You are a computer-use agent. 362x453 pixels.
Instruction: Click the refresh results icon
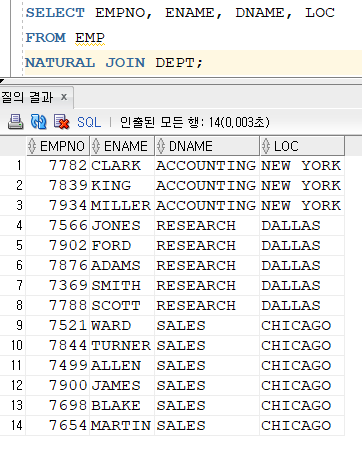tap(38, 122)
